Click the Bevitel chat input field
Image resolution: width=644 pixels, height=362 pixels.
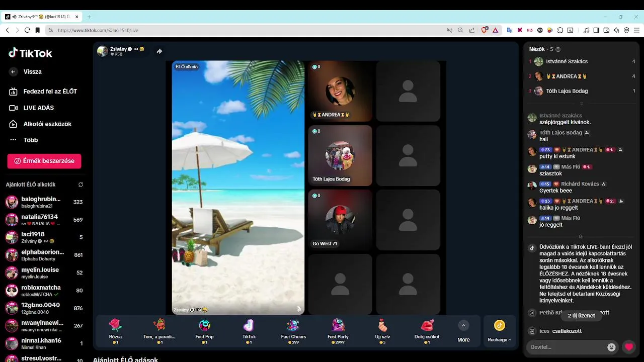(x=566, y=347)
